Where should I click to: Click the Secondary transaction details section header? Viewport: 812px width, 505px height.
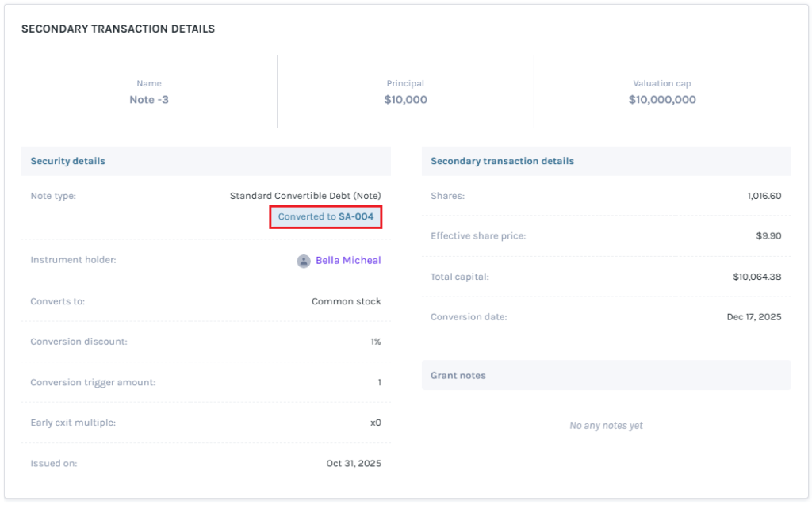click(503, 160)
